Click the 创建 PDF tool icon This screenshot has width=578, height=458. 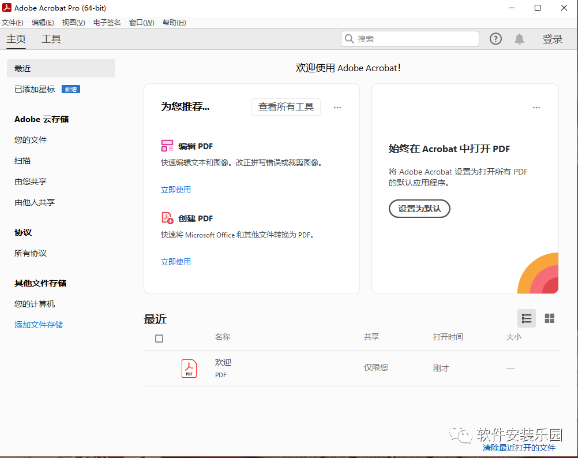coord(167,218)
